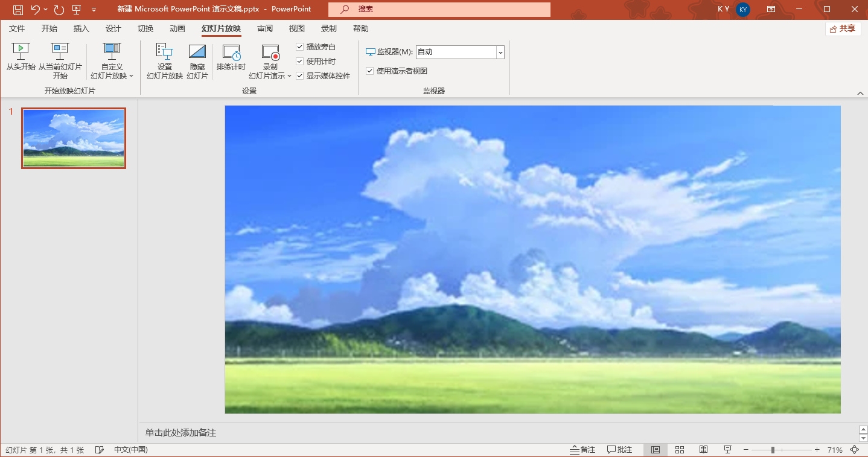Click the 71% zoom level
This screenshot has height=457, width=868.
835,450
